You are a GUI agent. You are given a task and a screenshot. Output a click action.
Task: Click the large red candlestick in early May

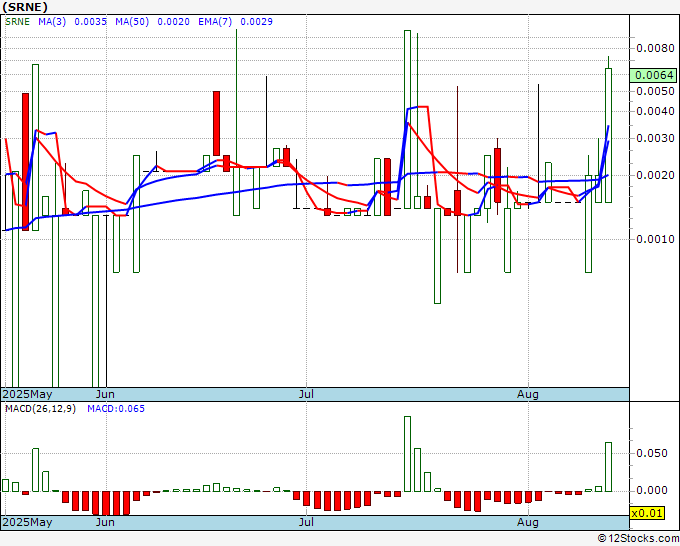pyautogui.click(x=26, y=162)
